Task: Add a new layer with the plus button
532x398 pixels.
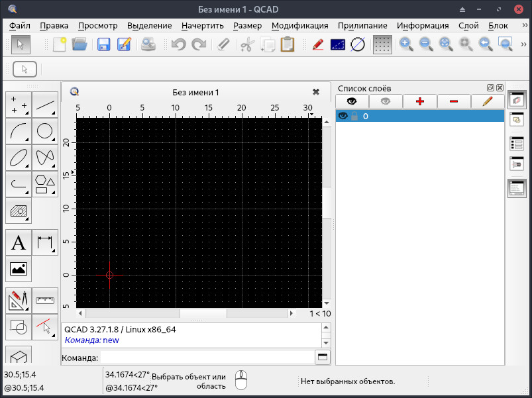Action: pos(419,101)
